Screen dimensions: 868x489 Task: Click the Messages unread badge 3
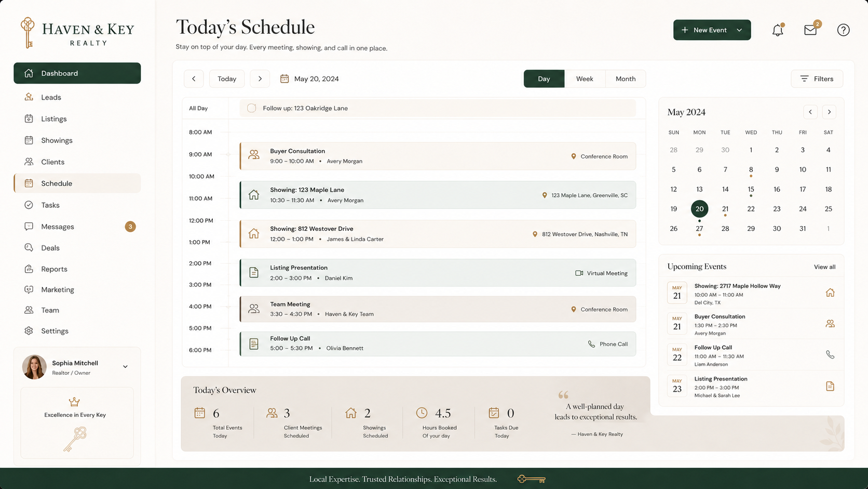pyautogui.click(x=130, y=227)
